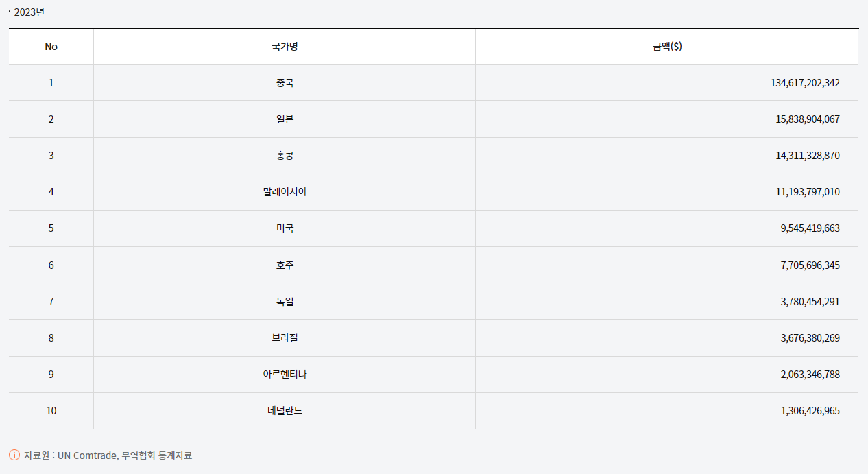Select the 말레이시아 country cell
The image size is (868, 474).
coord(285,192)
